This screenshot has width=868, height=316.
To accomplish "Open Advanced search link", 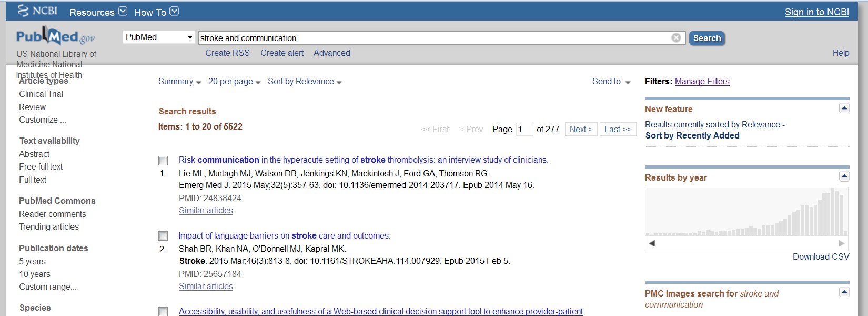I will (x=331, y=53).
